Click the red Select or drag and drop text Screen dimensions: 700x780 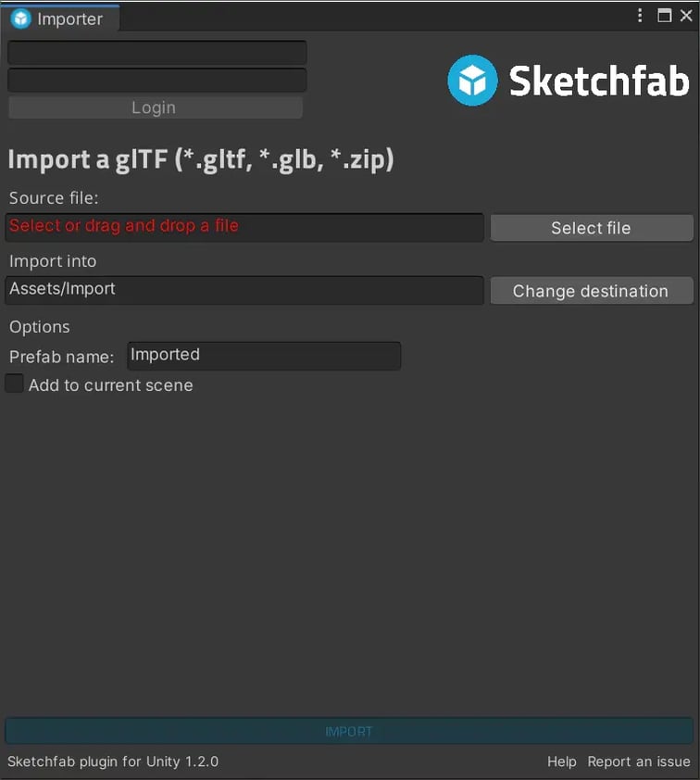123,225
